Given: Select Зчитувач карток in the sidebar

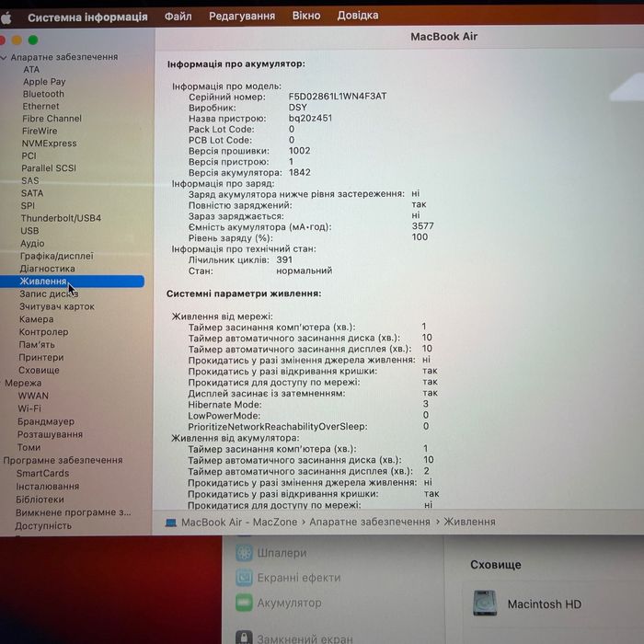Looking at the screenshot, I should click(x=57, y=306).
